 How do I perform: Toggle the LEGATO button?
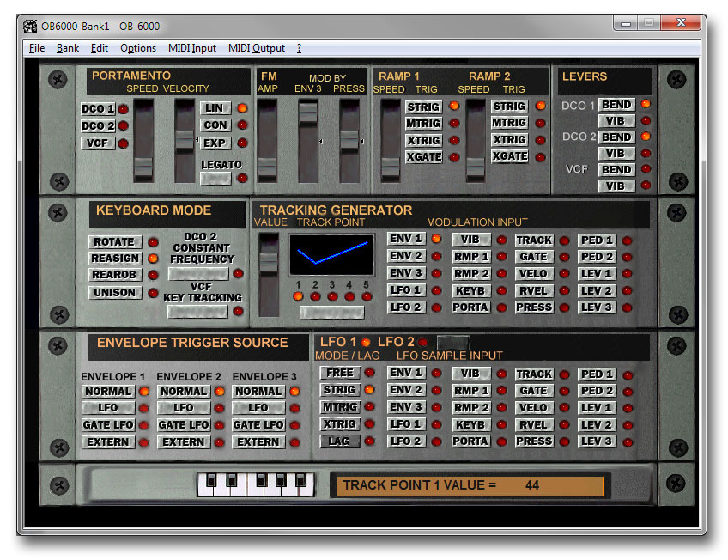(x=215, y=179)
